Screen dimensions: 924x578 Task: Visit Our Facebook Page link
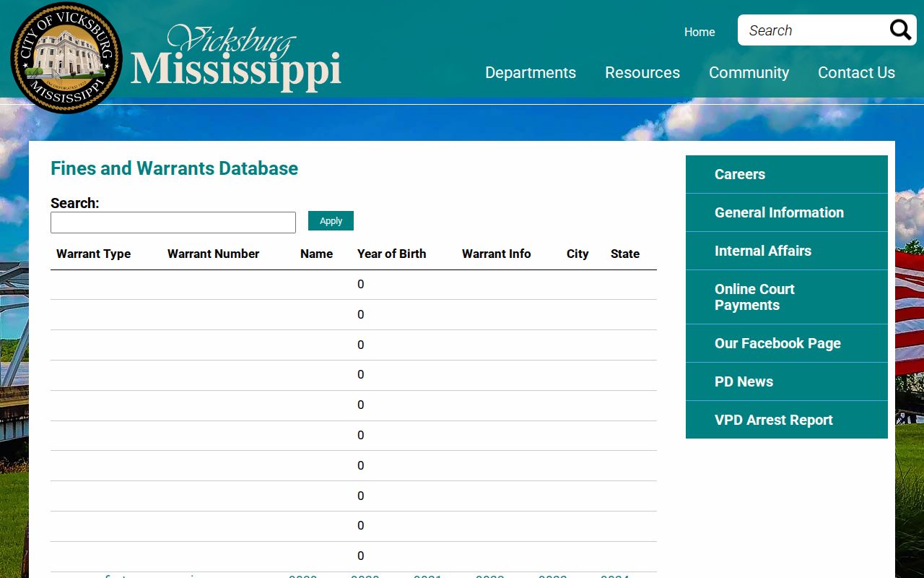pos(787,343)
